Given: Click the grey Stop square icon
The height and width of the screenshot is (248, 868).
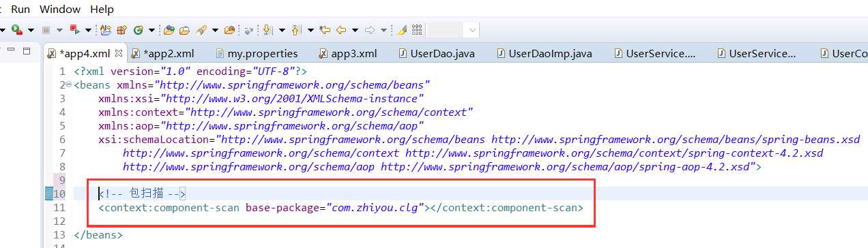Looking at the screenshot, I should 46,30.
